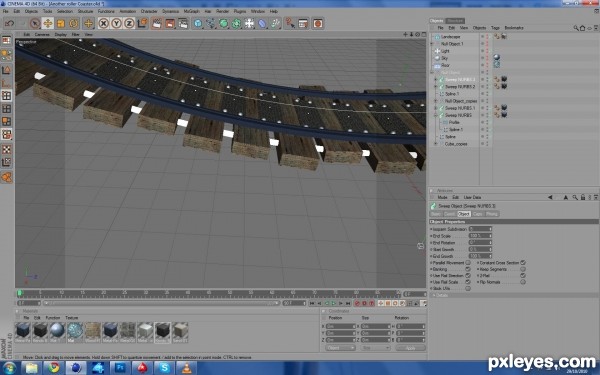Click the orange snapping icon in left palette
600x375 pixels.
click(7, 177)
